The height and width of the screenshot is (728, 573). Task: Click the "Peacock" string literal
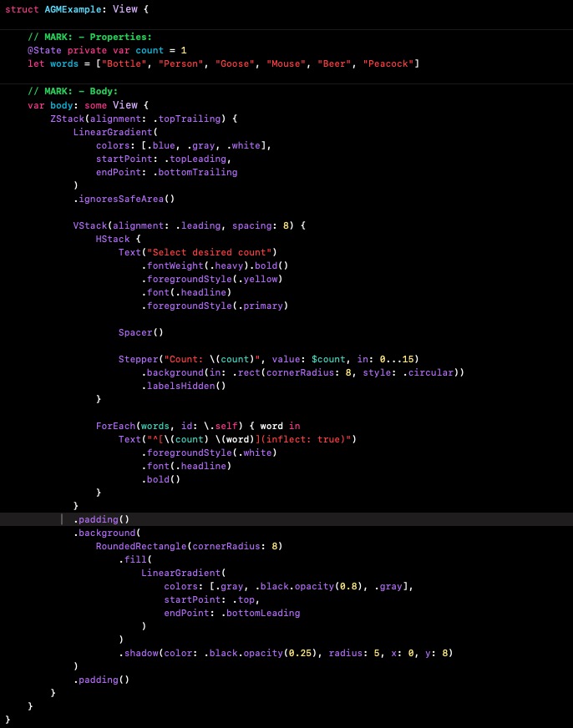[x=388, y=63]
